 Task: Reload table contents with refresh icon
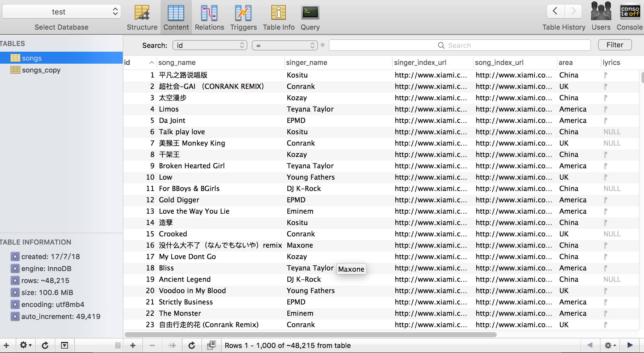click(191, 345)
